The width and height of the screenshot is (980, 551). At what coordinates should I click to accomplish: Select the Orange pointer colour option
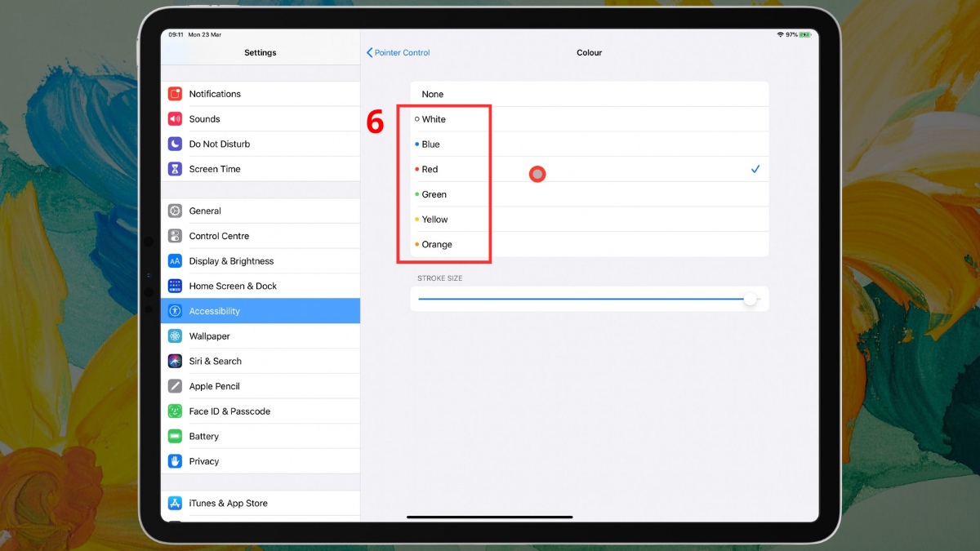pos(438,244)
